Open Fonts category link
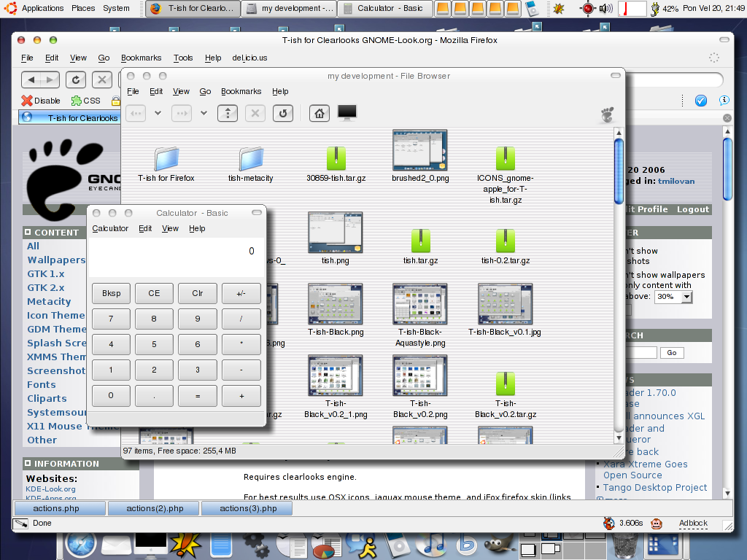 (x=41, y=385)
